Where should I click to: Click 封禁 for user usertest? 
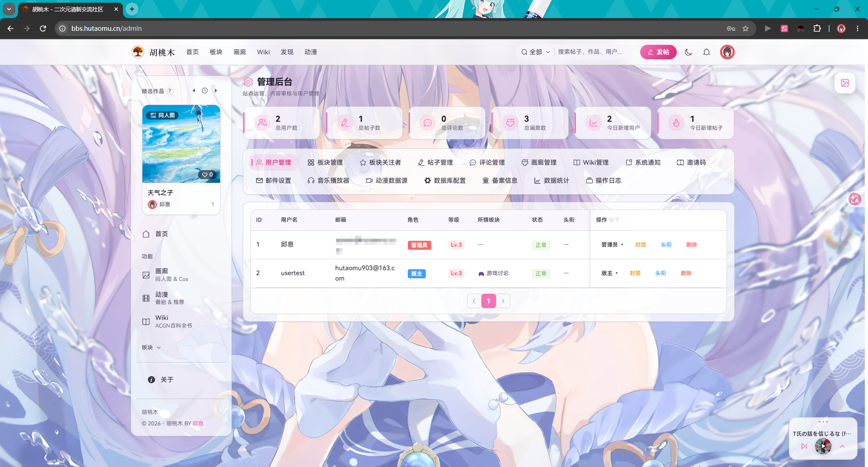pos(635,273)
